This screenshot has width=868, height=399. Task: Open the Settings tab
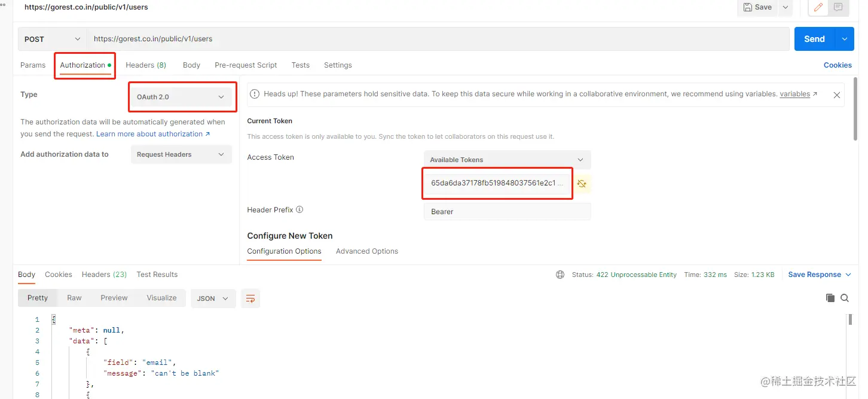coord(338,65)
